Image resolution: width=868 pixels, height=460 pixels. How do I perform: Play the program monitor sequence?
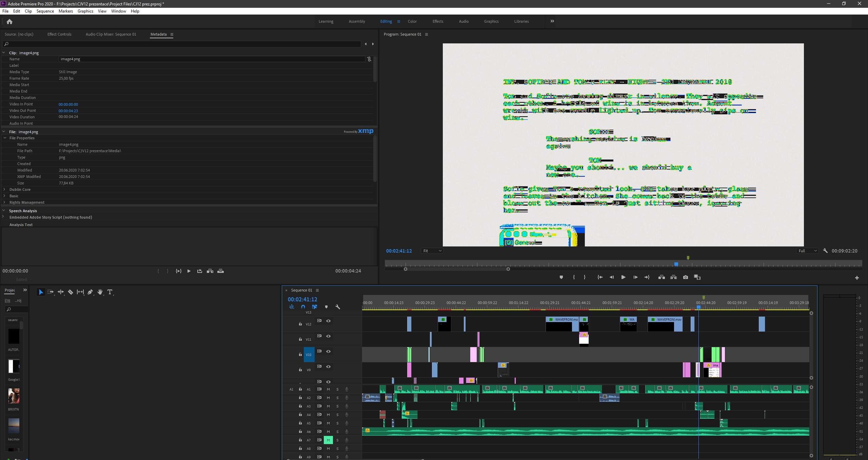(x=623, y=277)
